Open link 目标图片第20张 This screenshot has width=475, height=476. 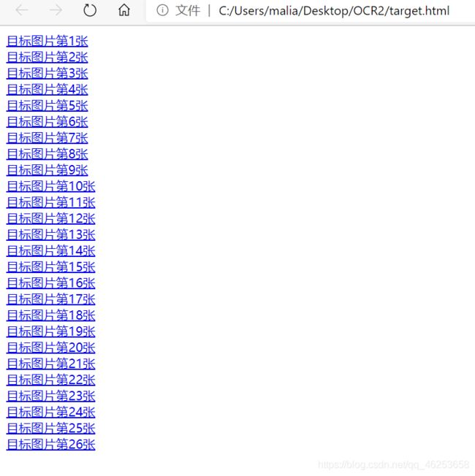click(50, 348)
